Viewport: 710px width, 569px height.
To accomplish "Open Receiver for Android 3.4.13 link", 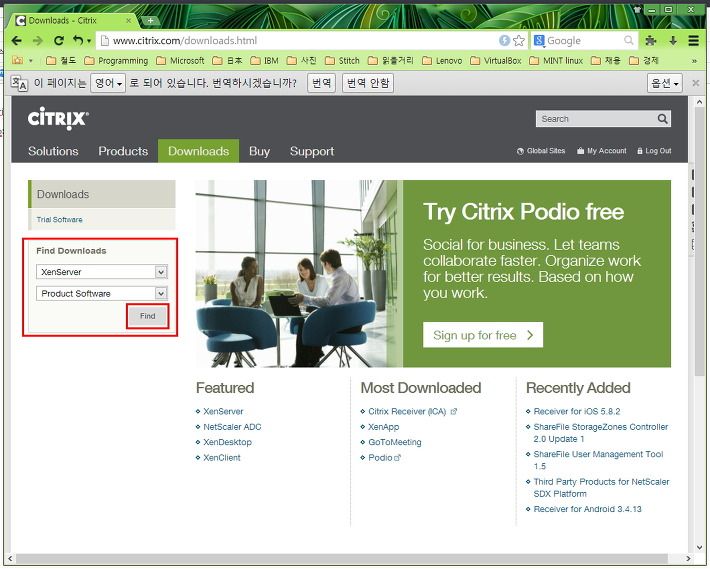I will click(587, 509).
